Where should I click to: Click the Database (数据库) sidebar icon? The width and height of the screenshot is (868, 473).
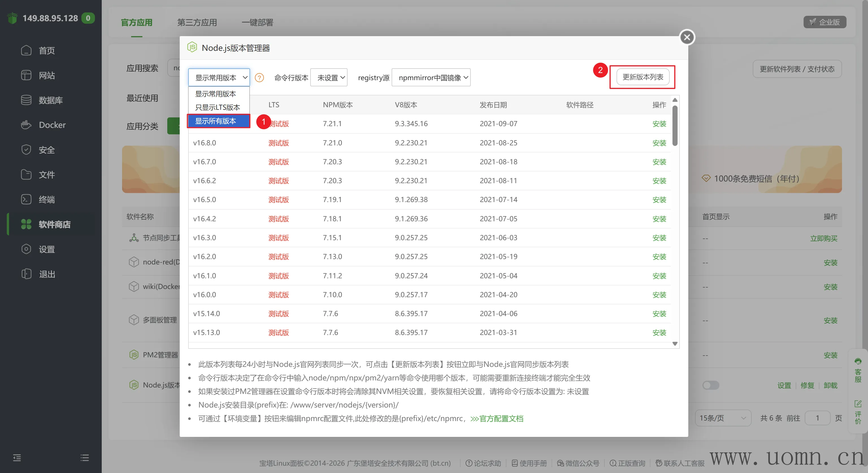(26, 100)
